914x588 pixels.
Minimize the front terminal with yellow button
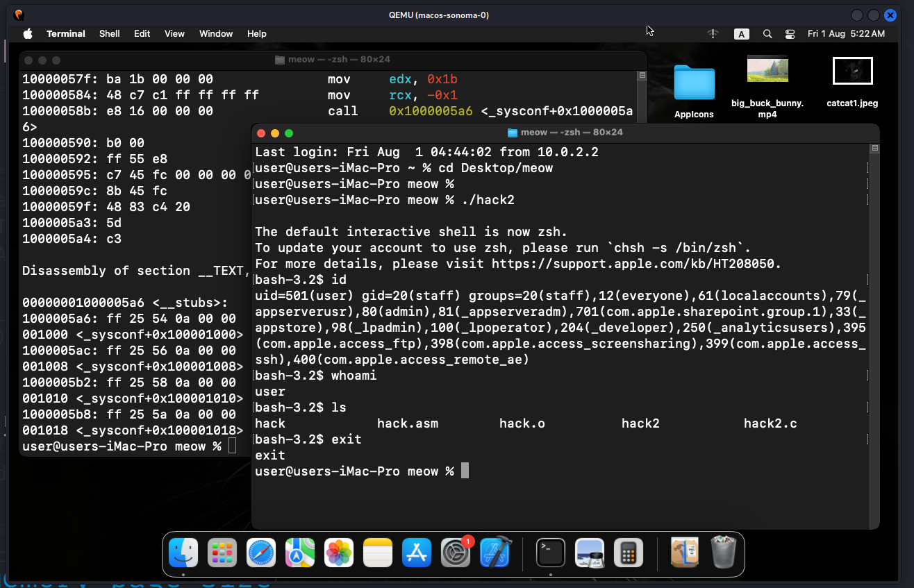(275, 133)
